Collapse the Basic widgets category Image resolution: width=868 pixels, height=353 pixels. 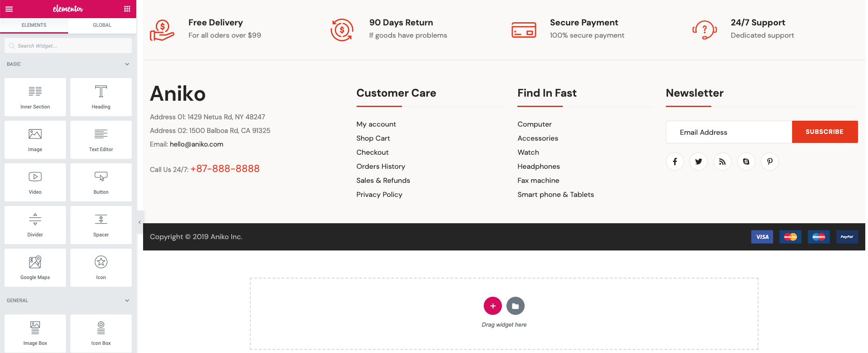click(x=127, y=64)
